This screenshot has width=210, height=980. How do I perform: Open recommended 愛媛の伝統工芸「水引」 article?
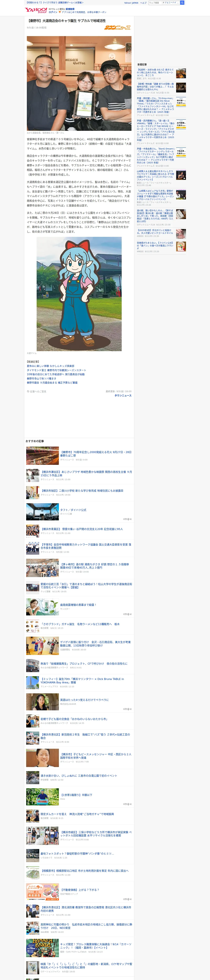[86, 586]
